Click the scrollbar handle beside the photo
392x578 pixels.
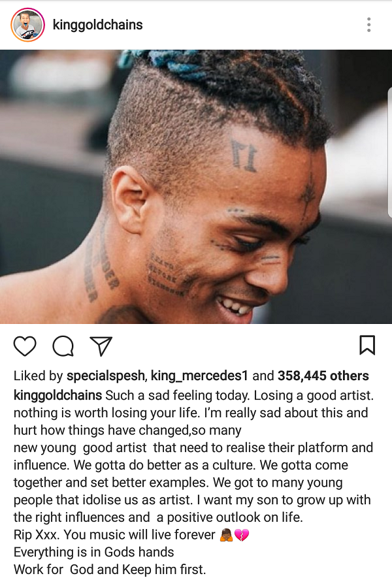coord(390,152)
